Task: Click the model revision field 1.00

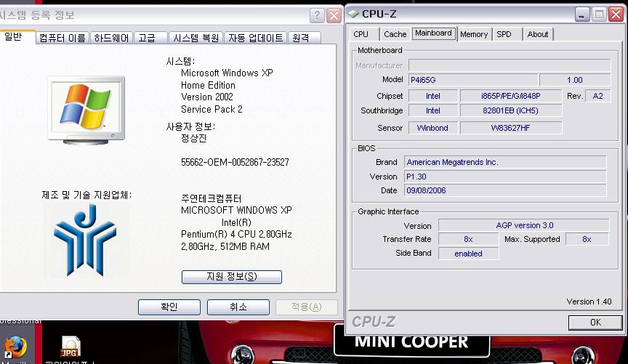Action: coord(575,80)
